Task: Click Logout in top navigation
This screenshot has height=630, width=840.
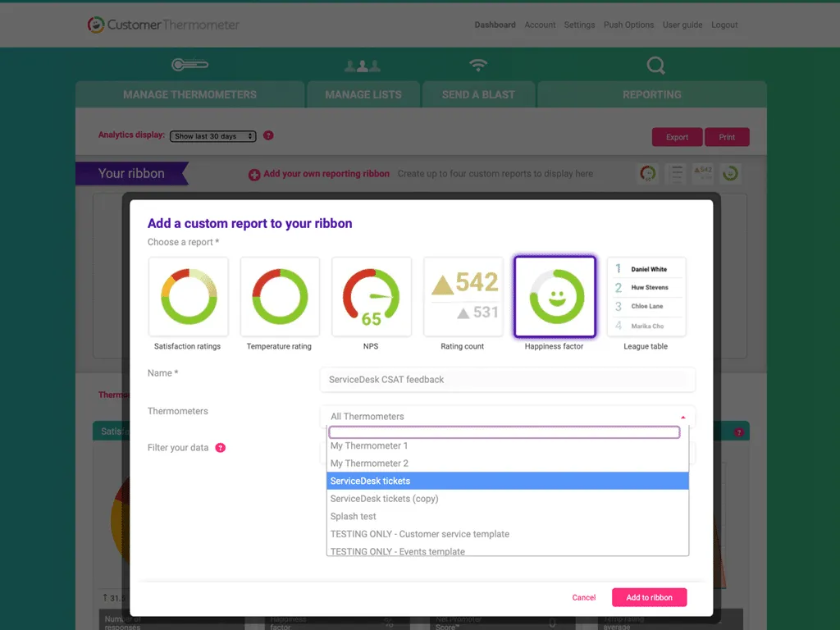Action: click(724, 25)
